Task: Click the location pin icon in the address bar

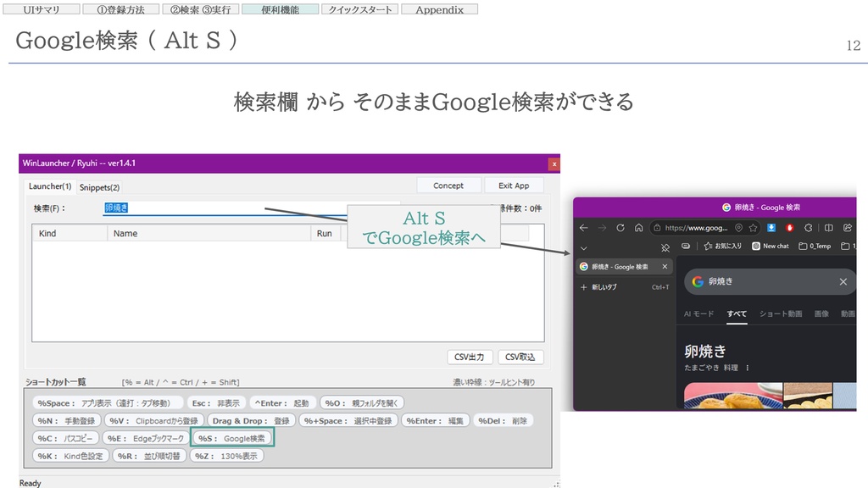Action: click(738, 228)
